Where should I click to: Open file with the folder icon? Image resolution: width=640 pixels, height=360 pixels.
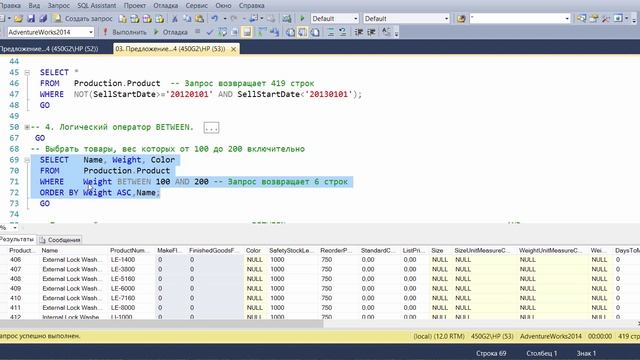click(x=18, y=19)
